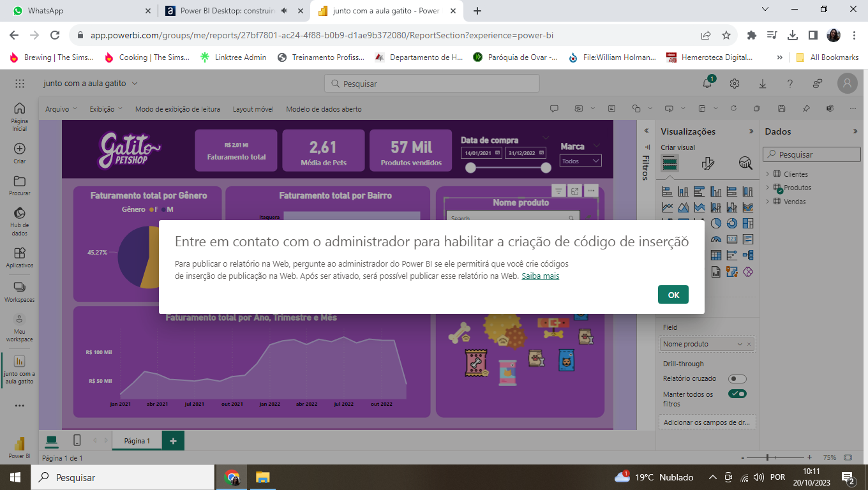Open the sidebar more options ellipsis

click(20, 405)
